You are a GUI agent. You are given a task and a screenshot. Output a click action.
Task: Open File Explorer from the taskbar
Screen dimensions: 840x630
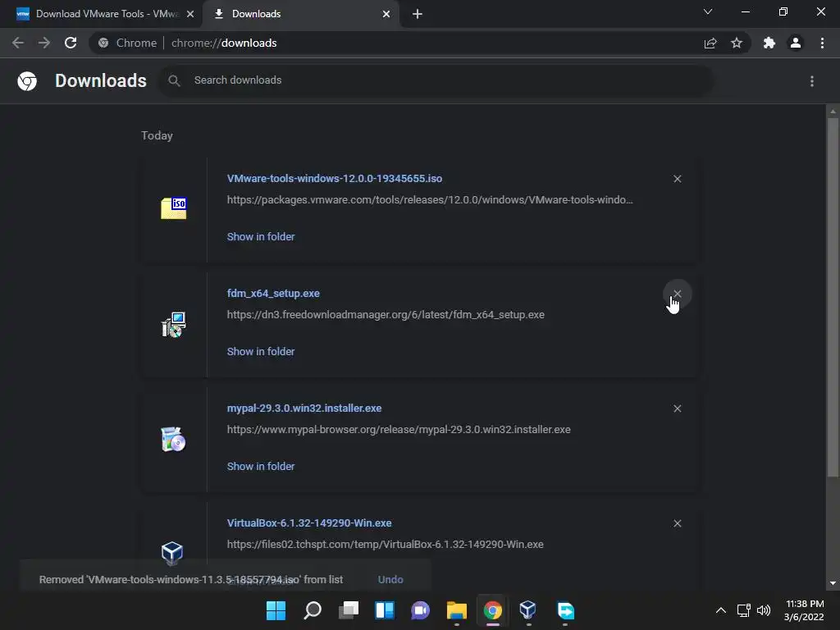click(x=456, y=610)
